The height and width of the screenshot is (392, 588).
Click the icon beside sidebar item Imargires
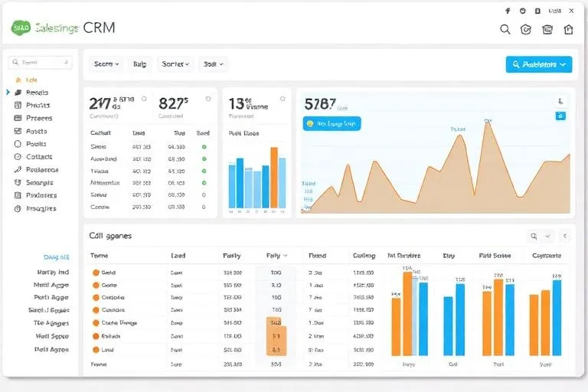coord(18,208)
